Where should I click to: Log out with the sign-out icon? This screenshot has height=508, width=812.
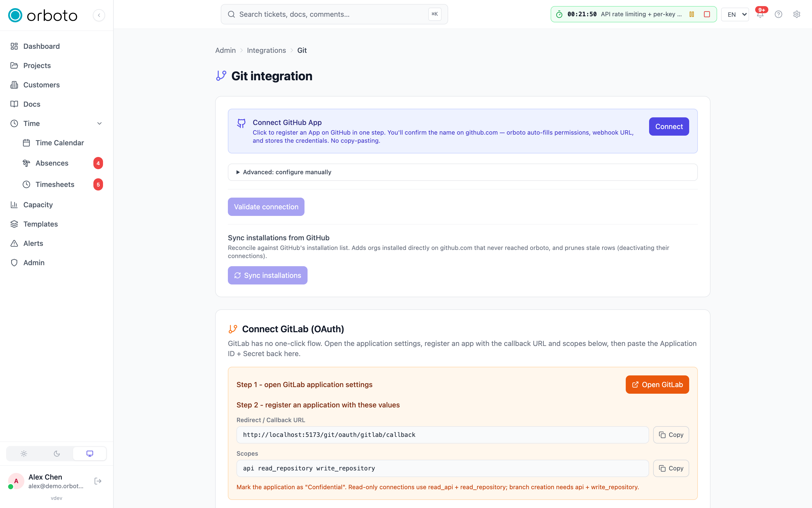pyautogui.click(x=98, y=481)
